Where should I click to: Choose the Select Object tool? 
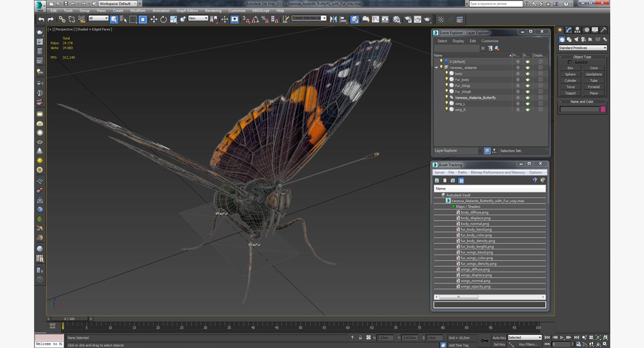click(114, 19)
